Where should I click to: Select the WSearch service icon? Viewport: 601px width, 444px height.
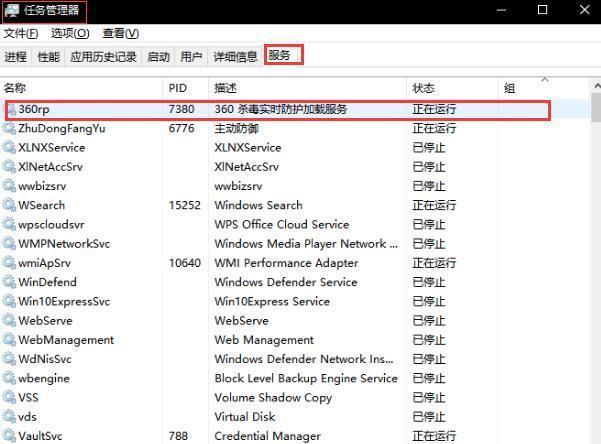10,205
